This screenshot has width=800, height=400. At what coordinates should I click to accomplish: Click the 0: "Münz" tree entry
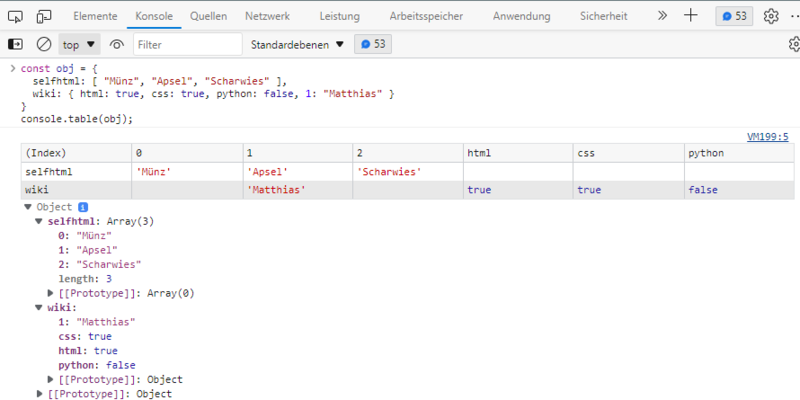(85, 236)
